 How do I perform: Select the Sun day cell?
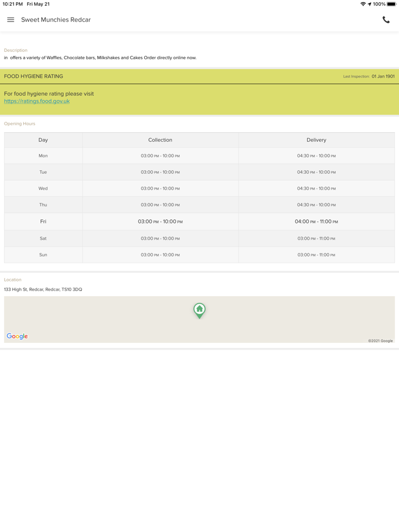pos(43,255)
